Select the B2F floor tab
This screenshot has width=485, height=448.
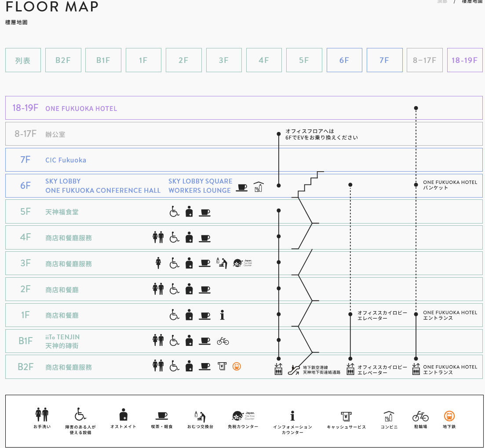(63, 60)
